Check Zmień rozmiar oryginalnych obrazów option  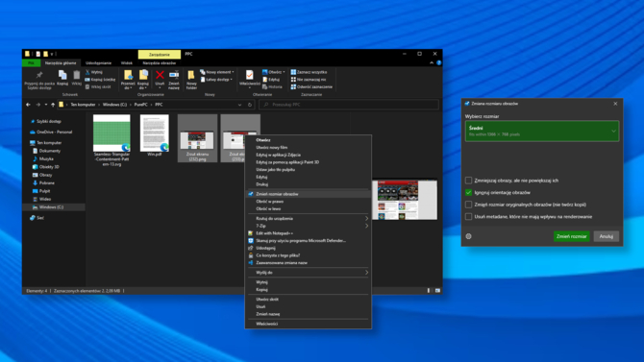(x=469, y=205)
